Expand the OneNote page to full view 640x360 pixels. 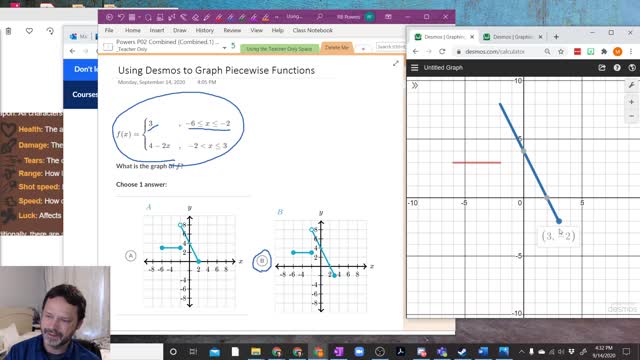tap(396, 63)
